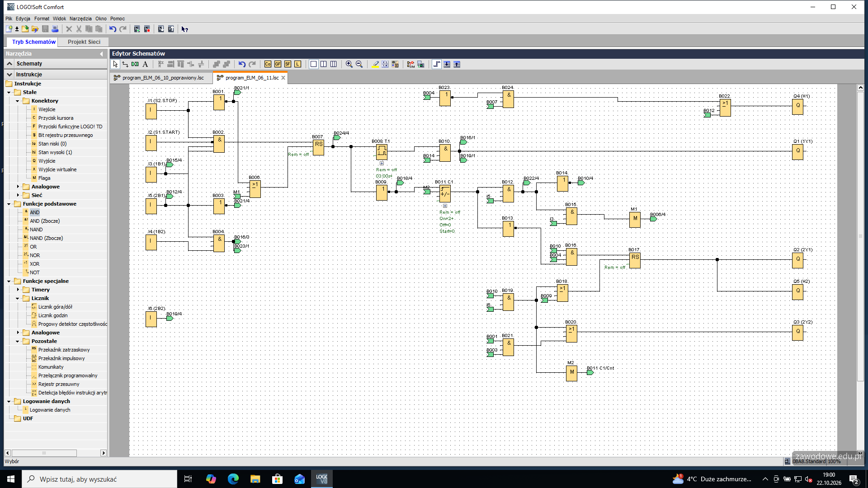868x488 pixels.
Task: Switch to program_ELM_06_10_poprawiony.lsc tab
Action: click(163, 78)
